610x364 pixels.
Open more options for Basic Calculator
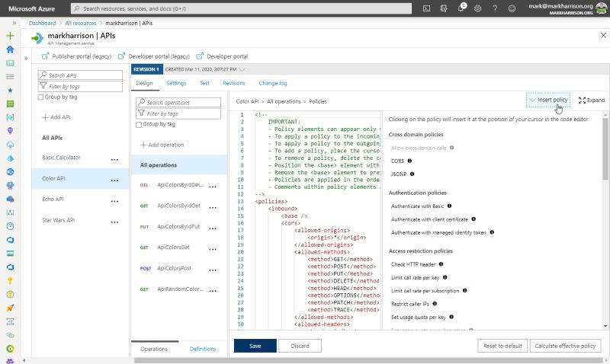pos(115,159)
